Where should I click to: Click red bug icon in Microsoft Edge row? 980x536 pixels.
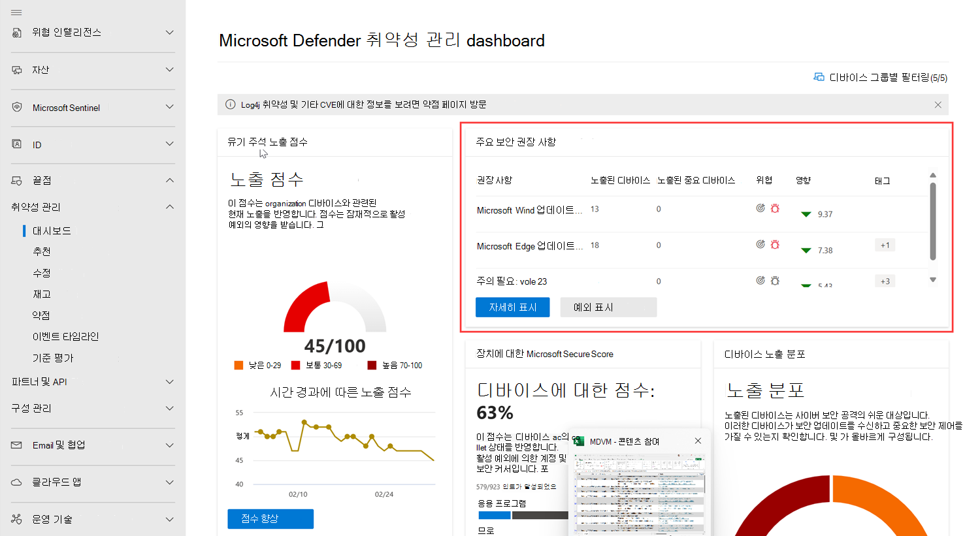[x=775, y=244]
